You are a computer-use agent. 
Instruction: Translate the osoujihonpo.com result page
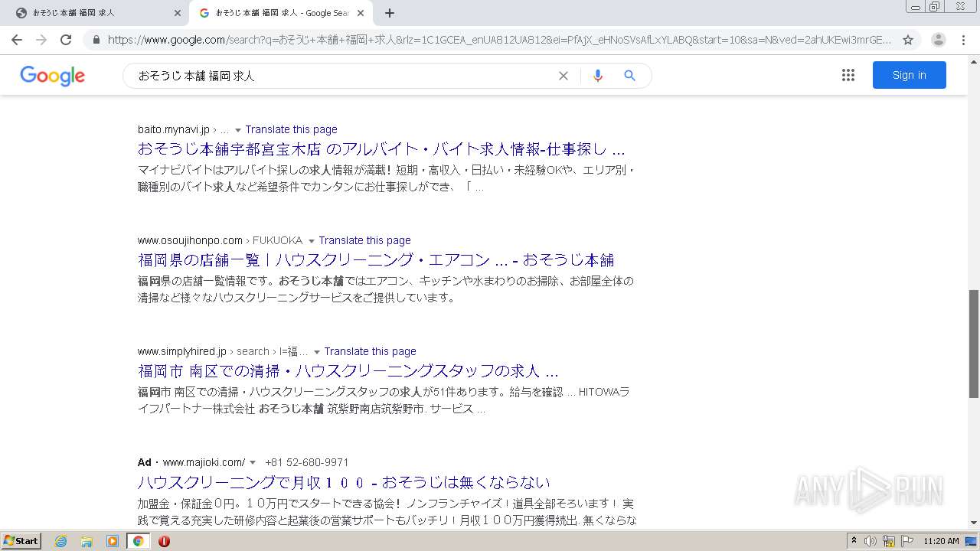click(x=364, y=240)
